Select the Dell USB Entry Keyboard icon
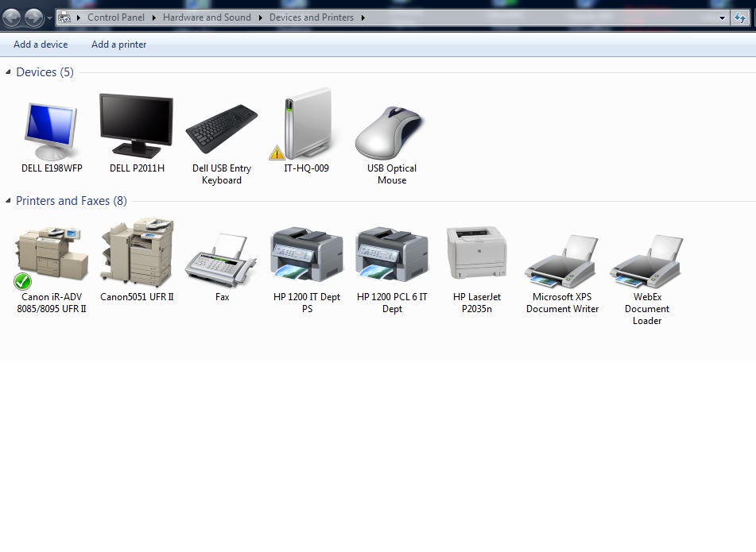Screen dimensions: 756x552 point(221,129)
